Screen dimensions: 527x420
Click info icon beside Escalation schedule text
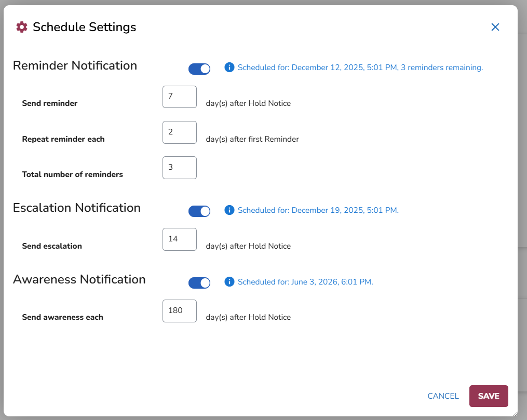[229, 210]
